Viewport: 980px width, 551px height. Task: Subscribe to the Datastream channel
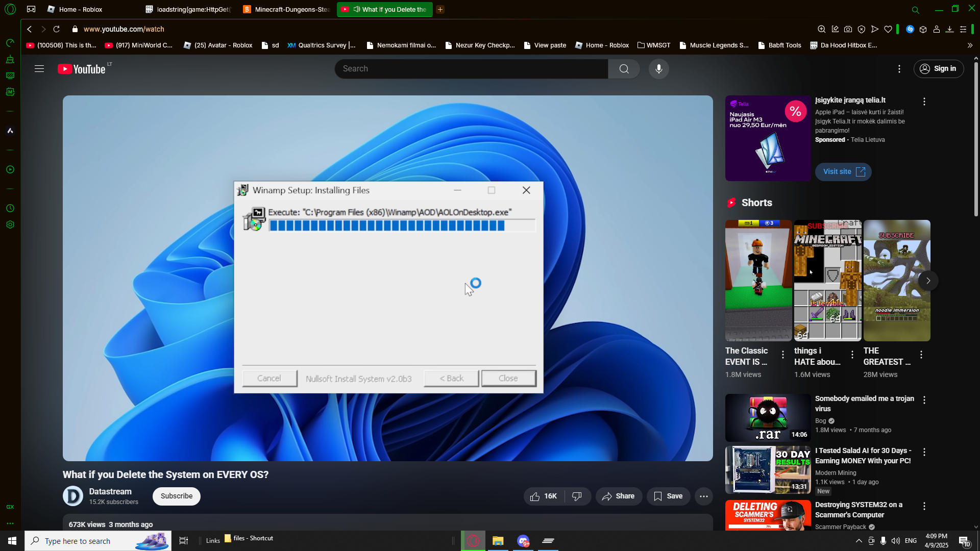click(177, 496)
